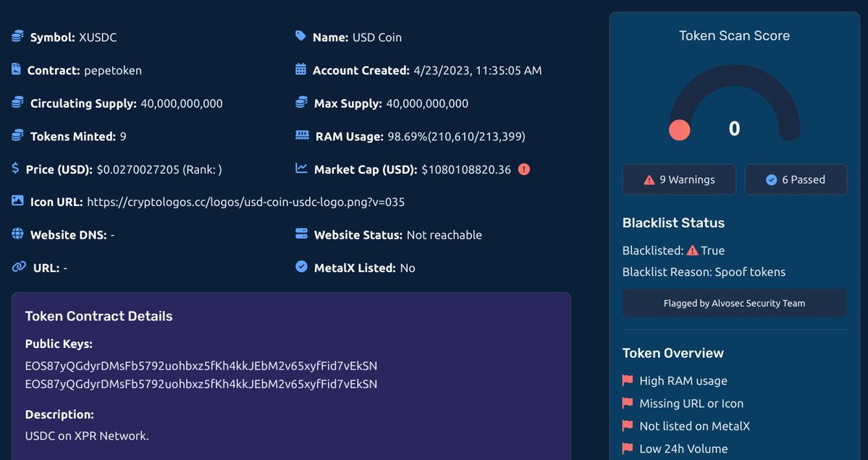Click the price value $0.0270027205
The width and height of the screenshot is (868, 460).
click(x=138, y=170)
